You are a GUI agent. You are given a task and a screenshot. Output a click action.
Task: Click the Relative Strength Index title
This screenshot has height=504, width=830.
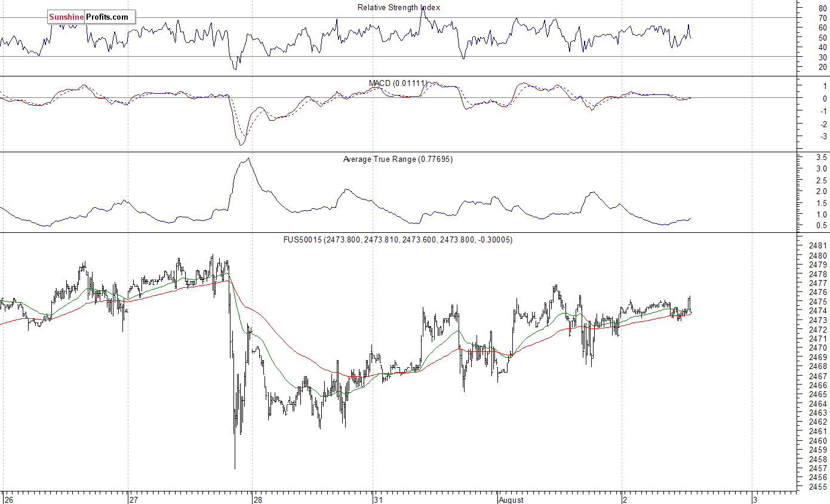pos(399,7)
